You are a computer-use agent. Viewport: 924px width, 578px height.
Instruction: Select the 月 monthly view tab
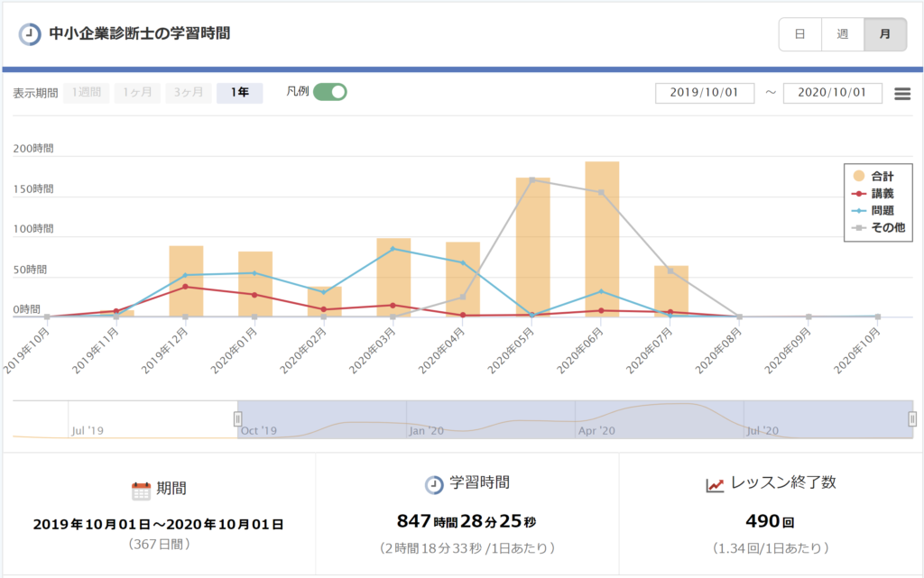pos(885,34)
